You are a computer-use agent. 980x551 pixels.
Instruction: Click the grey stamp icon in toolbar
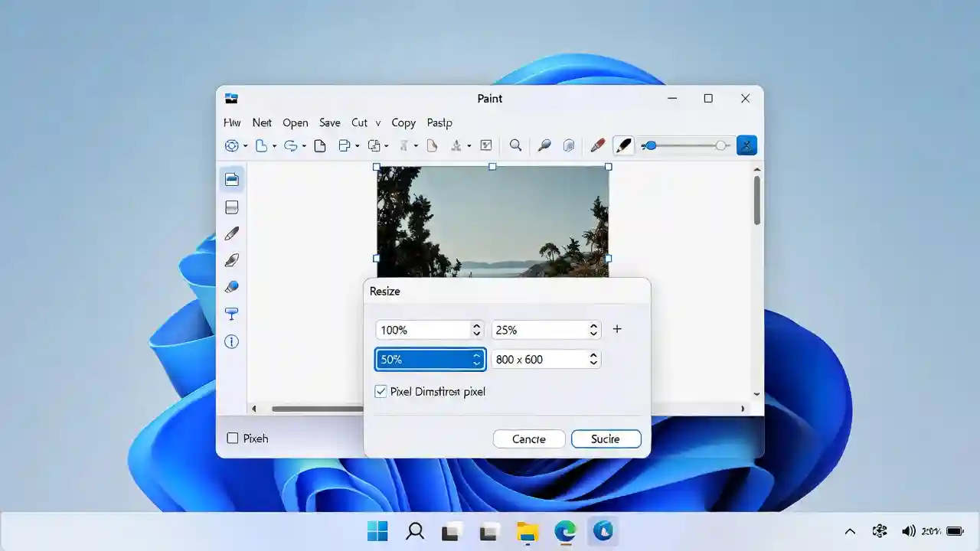coord(456,145)
